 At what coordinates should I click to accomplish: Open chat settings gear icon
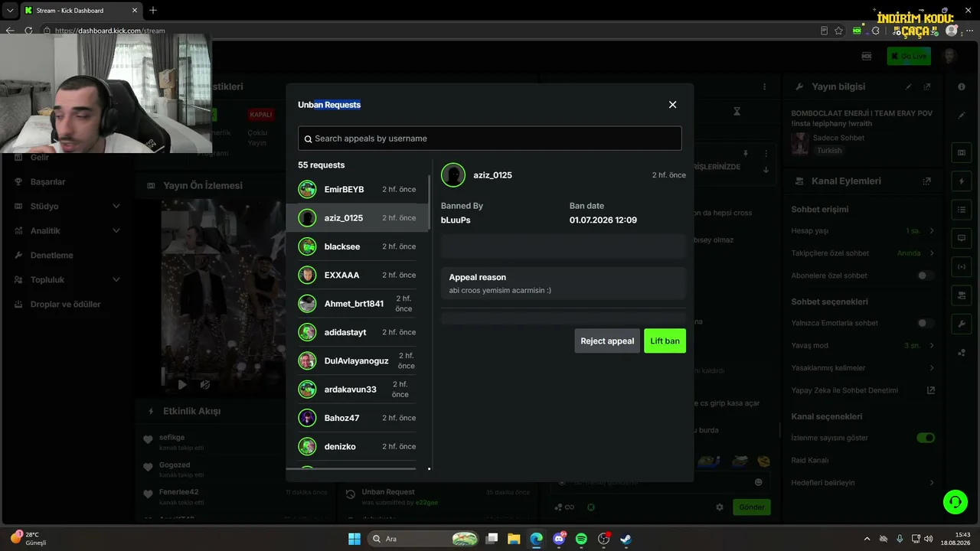[720, 507]
